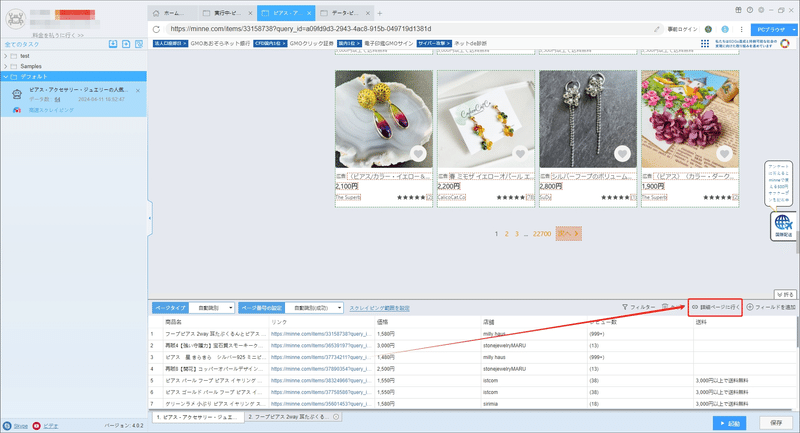Click the robot icon of the ピアス task

(x=17, y=94)
